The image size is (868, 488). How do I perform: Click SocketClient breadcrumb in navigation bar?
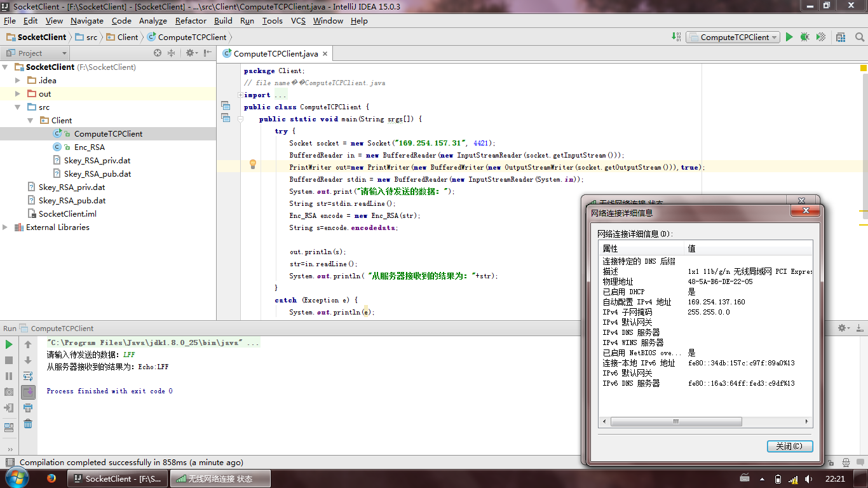(x=36, y=37)
